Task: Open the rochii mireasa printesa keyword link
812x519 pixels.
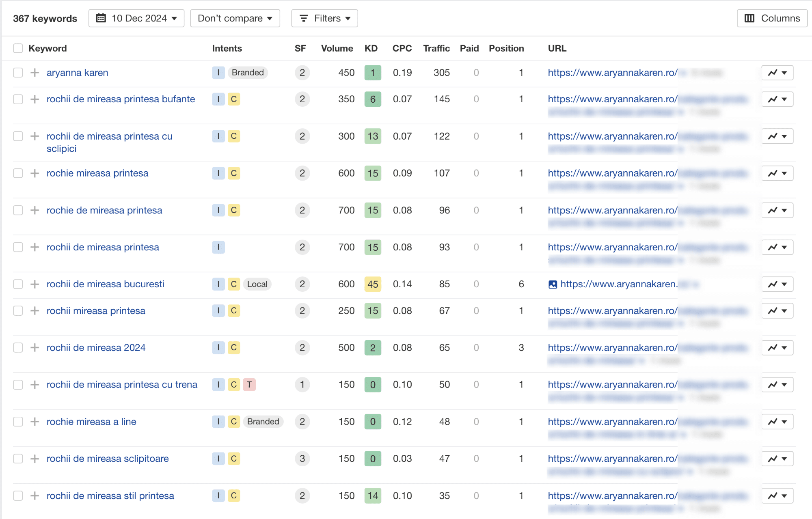Action: [x=96, y=311]
